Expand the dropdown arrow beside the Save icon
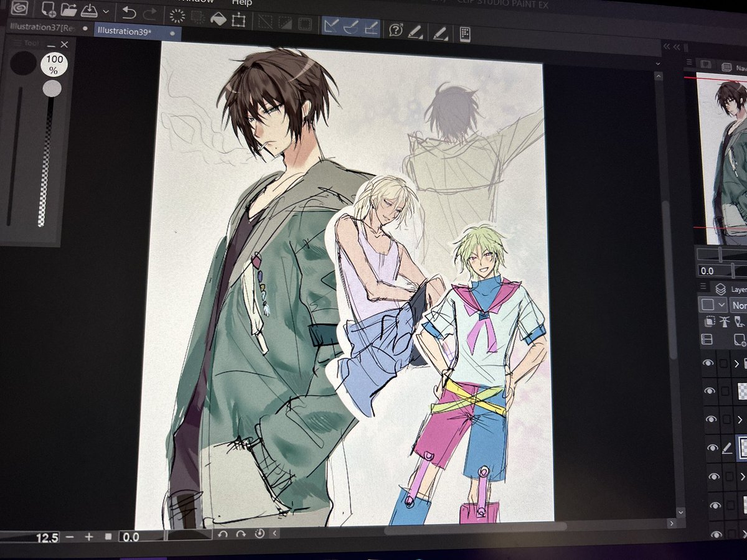The width and height of the screenshot is (747, 560). (x=105, y=12)
